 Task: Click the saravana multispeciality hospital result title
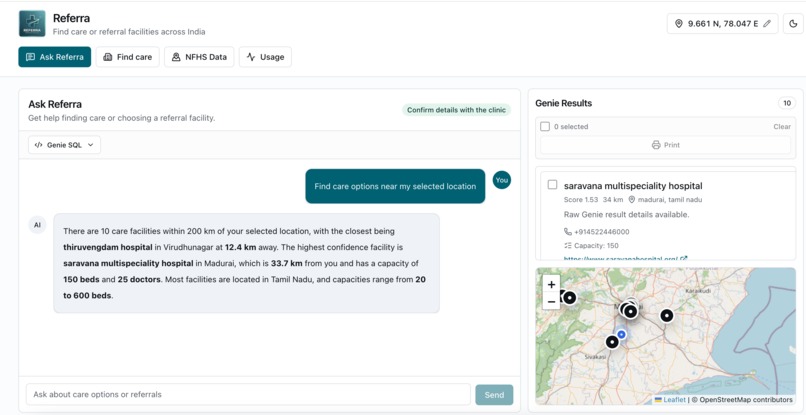coord(633,186)
